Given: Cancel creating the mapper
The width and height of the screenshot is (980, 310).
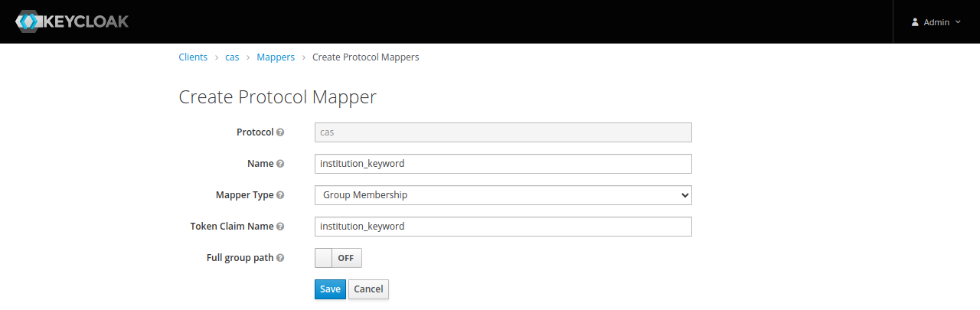Looking at the screenshot, I should click(x=368, y=289).
